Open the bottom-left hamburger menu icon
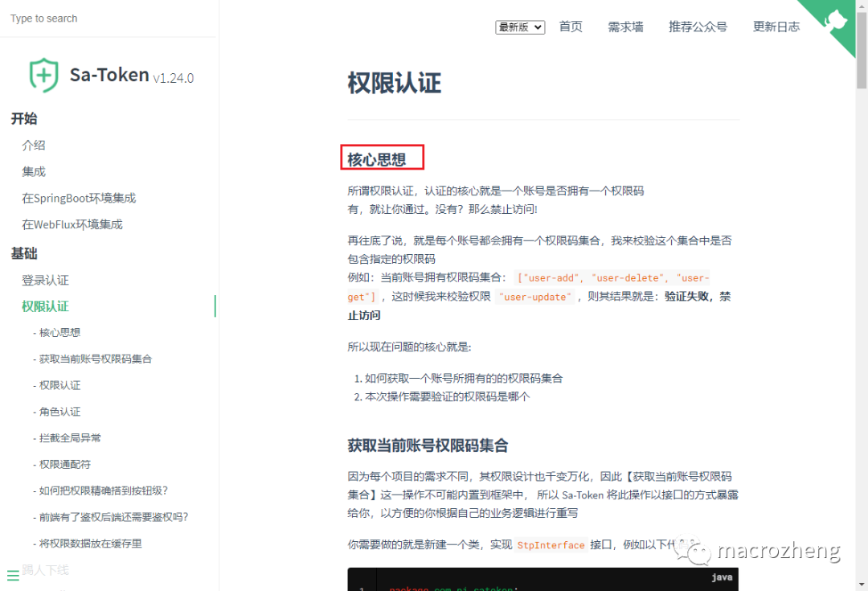Viewport: 868px width, 591px height. (x=13, y=574)
